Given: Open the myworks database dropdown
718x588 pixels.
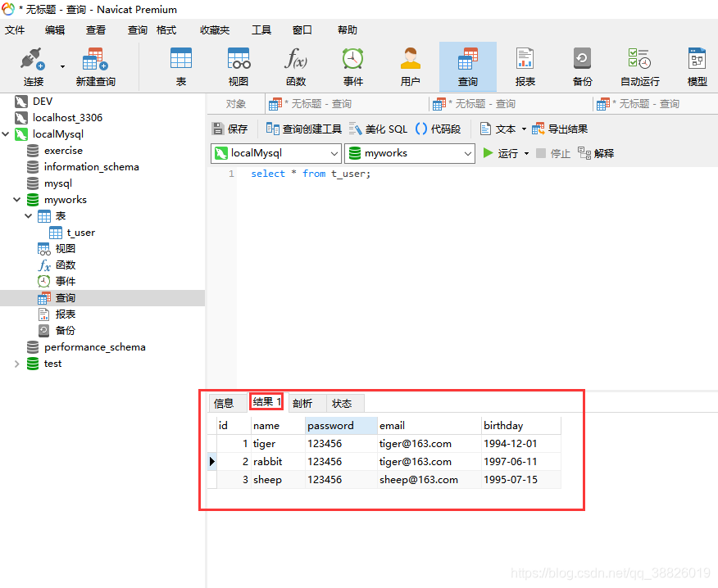Looking at the screenshot, I should pos(409,153).
